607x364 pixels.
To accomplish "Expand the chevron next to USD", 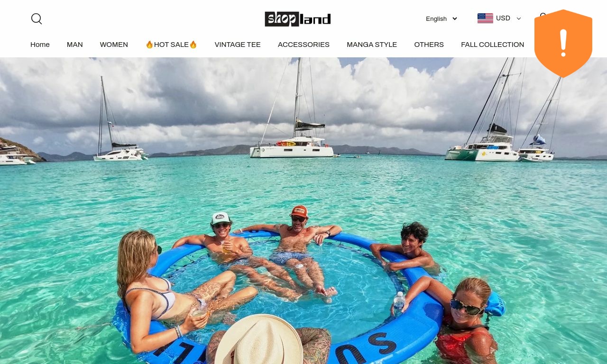I will coord(518,19).
